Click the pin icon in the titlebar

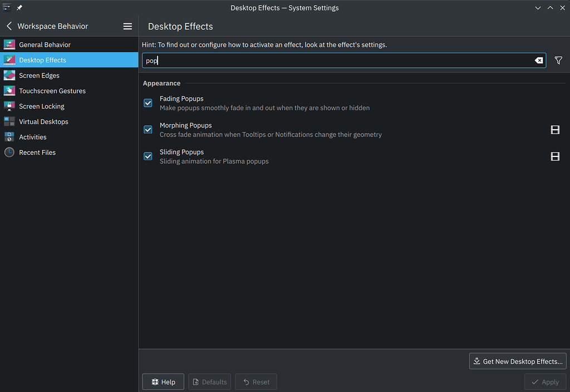[19, 8]
